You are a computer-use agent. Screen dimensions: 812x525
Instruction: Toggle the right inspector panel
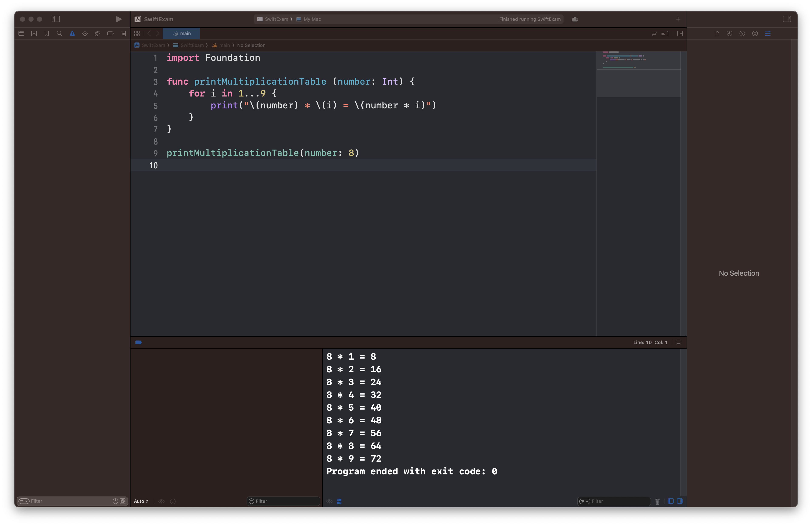click(787, 19)
